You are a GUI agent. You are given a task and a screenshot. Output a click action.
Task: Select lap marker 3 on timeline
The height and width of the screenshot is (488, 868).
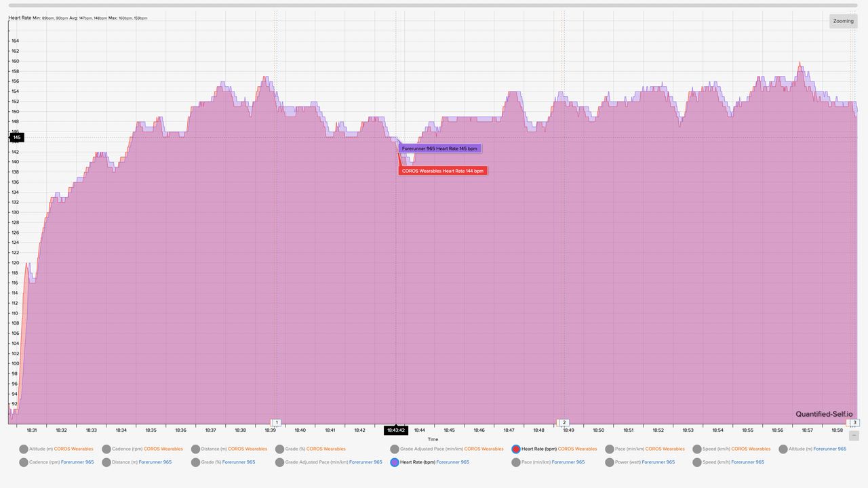click(855, 422)
